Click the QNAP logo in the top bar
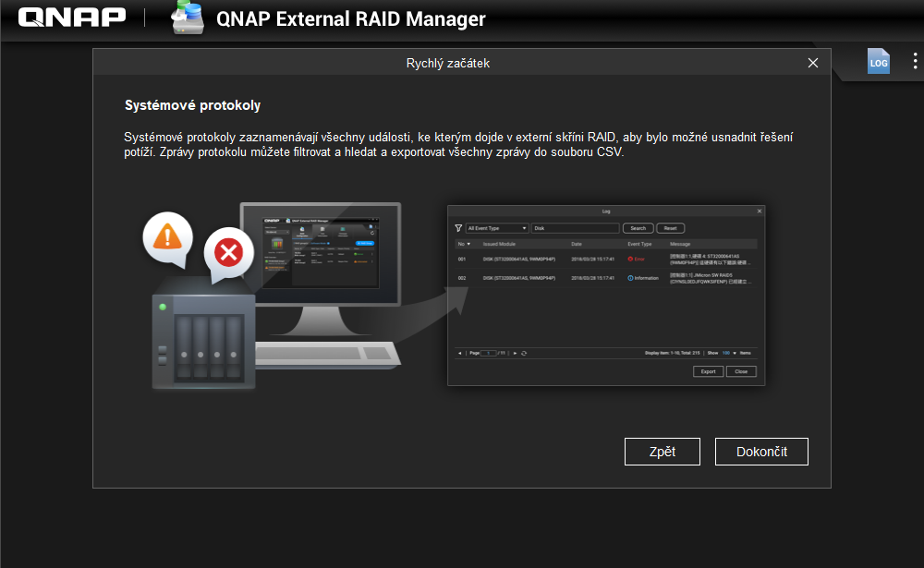The height and width of the screenshot is (568, 924). [x=71, y=17]
